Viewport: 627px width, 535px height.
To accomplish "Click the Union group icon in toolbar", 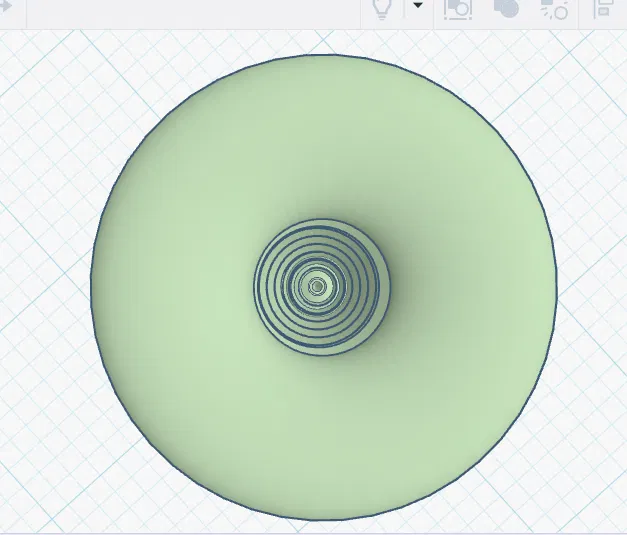I will click(507, 8).
